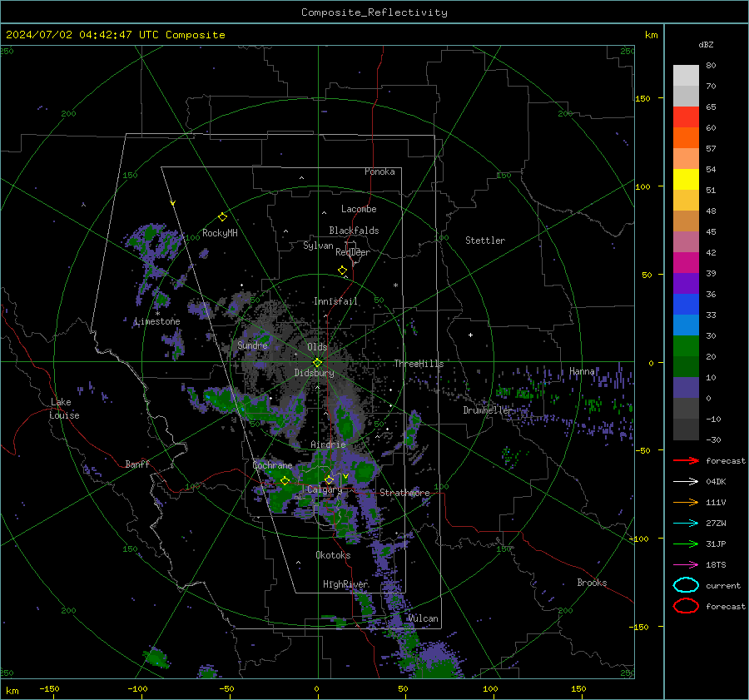This screenshot has height=700, width=749.
Task: Click the cyan 27ZW arrow icon
Action: coord(686,524)
